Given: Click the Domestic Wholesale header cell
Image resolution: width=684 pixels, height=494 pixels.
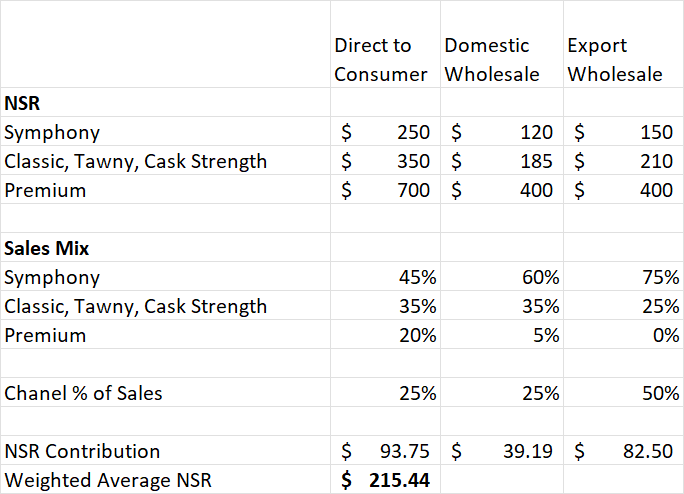Looking at the screenshot, I should (498, 60).
